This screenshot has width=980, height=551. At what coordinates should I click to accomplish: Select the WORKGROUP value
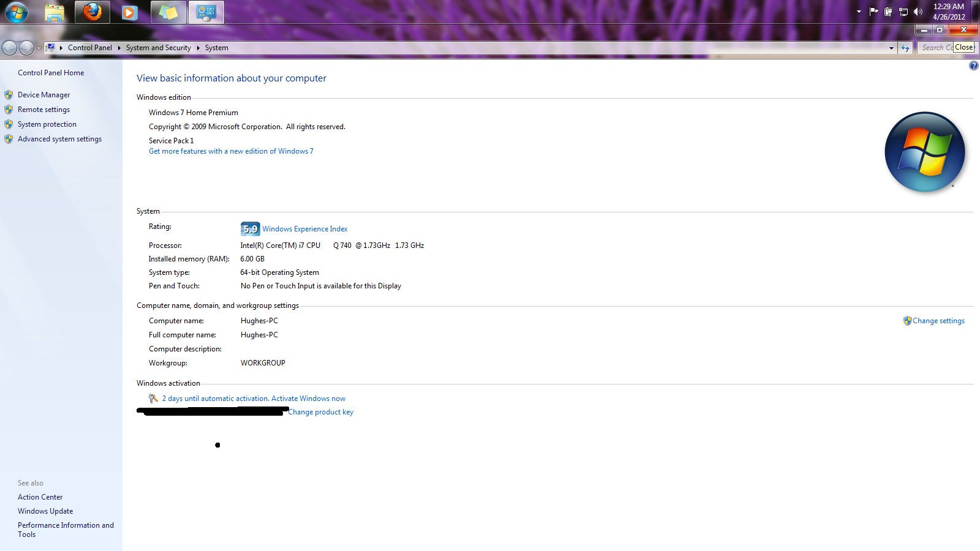(263, 363)
